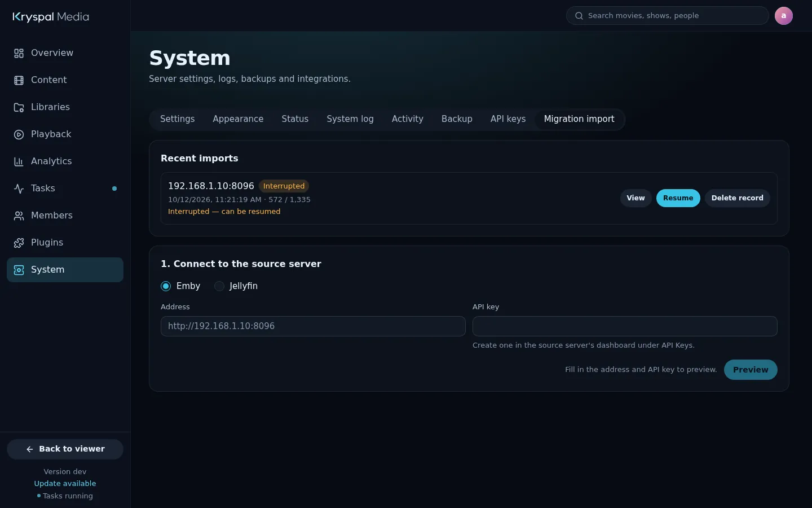
Task: Click the Update available link
Action: pos(65,484)
